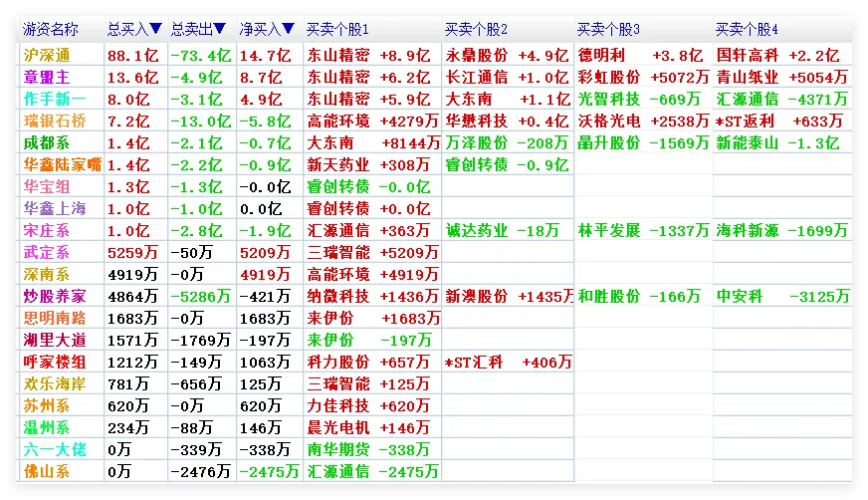Click 14.7亿 net buy for 沪深通
Screen dimensions: 868x500
pos(266,56)
